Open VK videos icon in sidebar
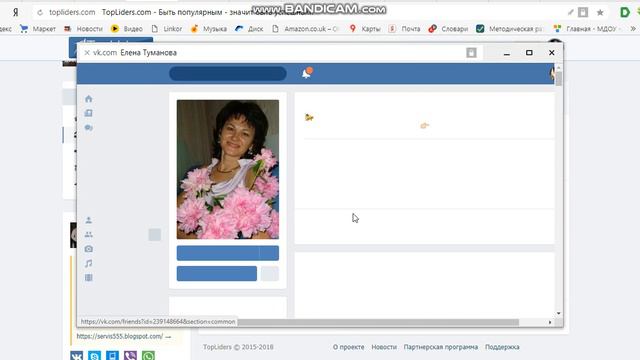The image size is (640, 360). coord(89,278)
